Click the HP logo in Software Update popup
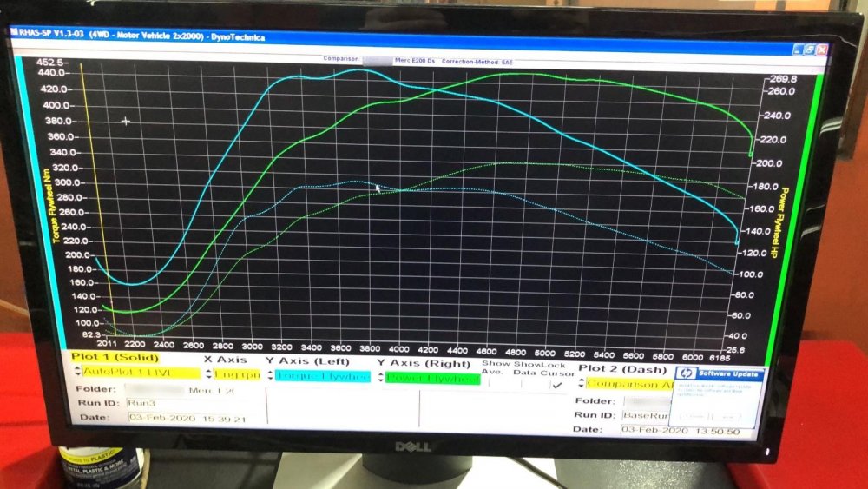The height and width of the screenshot is (489, 868). coord(686,373)
